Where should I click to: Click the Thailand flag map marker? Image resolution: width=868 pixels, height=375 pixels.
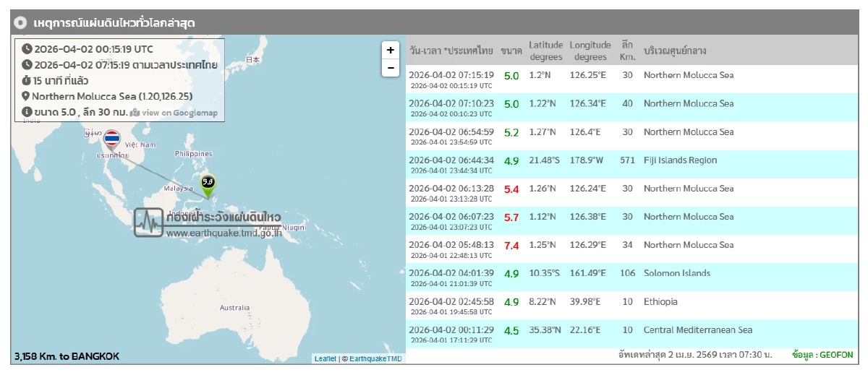(111, 139)
